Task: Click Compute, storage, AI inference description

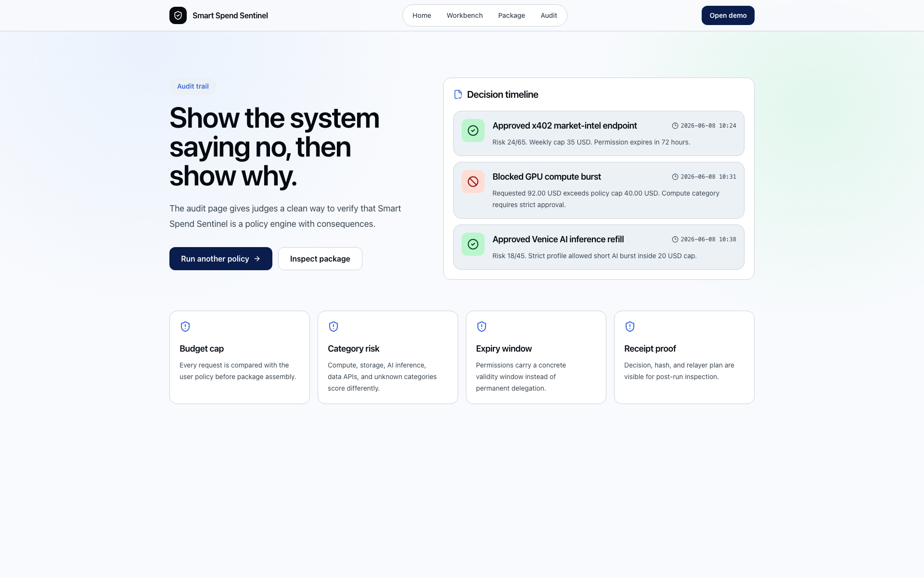Action: tap(382, 377)
